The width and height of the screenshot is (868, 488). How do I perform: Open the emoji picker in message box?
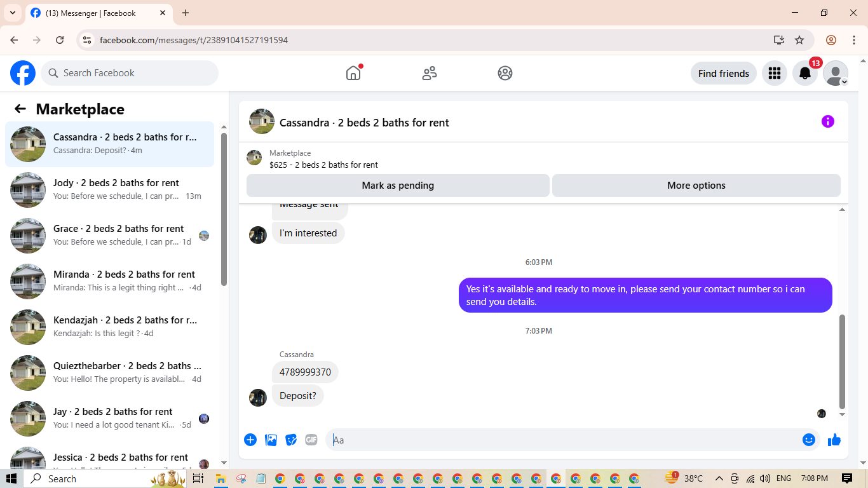tap(808, 440)
